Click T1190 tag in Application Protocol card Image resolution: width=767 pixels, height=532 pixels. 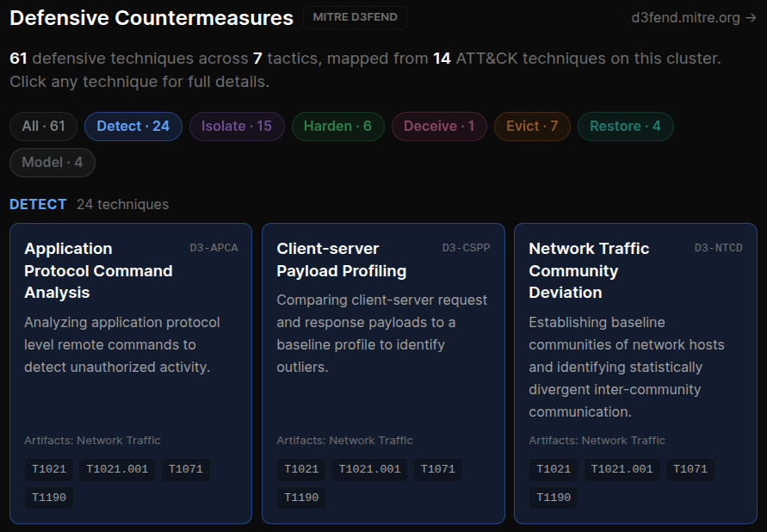[49, 498]
